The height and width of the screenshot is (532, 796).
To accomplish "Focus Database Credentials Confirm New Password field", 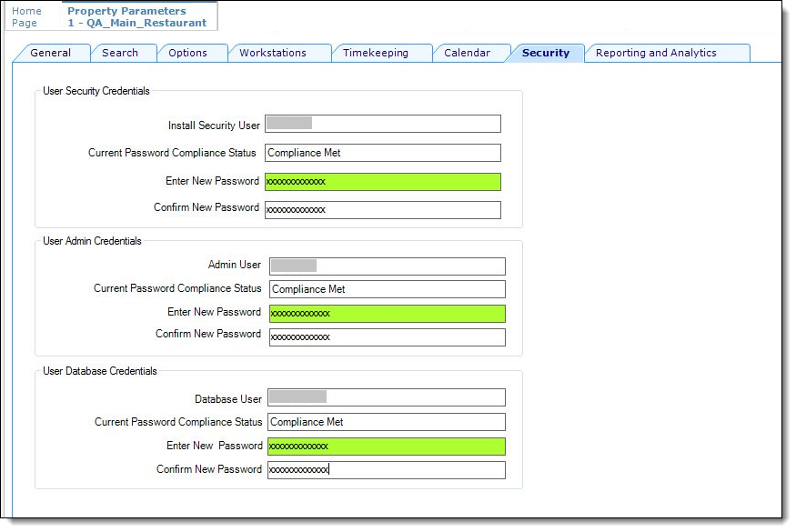I will (387, 469).
